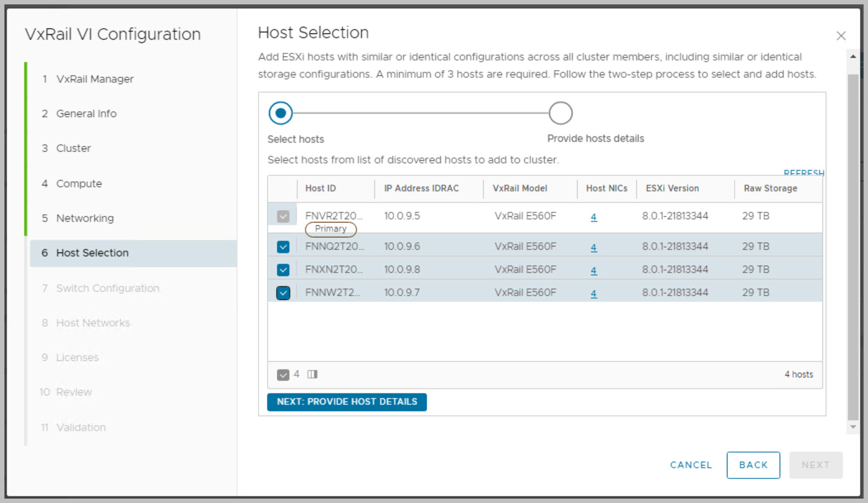
Task: Uncheck host with IP 10.0.9.7
Action: point(283,293)
